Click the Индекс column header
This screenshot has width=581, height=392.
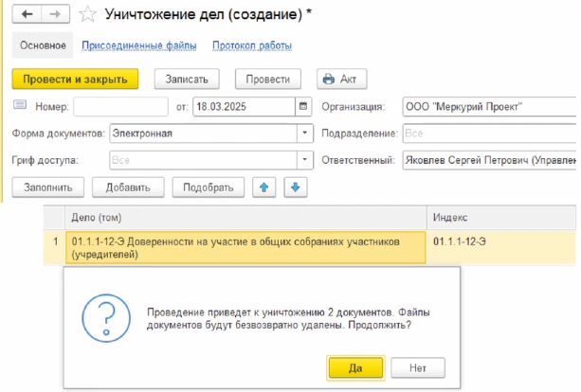501,217
